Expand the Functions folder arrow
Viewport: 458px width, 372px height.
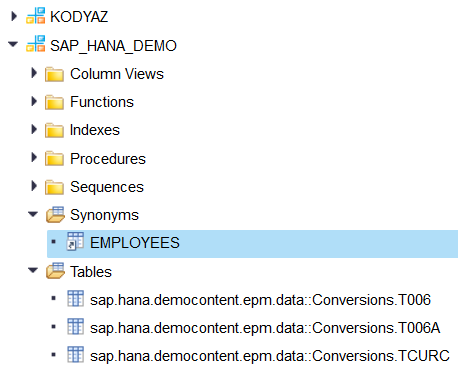click(34, 101)
